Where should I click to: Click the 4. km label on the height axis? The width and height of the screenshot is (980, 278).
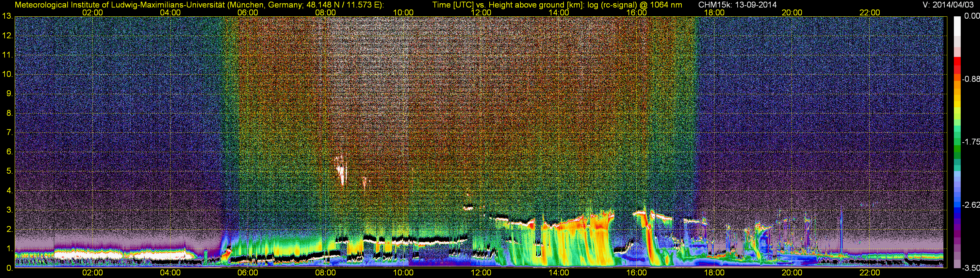(10, 190)
